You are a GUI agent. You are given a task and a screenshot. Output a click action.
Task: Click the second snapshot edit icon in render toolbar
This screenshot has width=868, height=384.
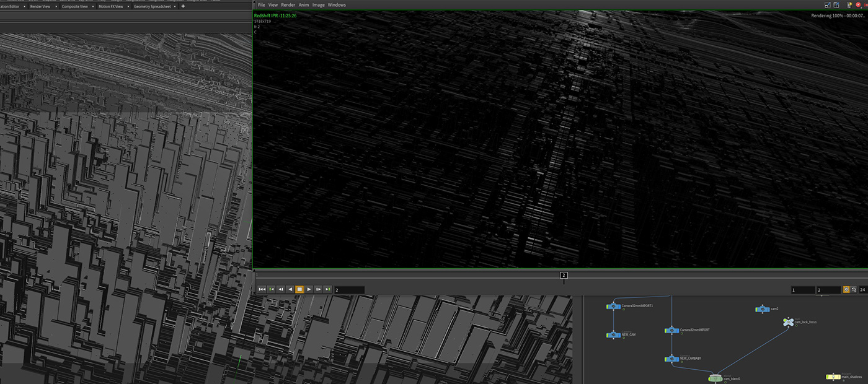click(x=836, y=5)
